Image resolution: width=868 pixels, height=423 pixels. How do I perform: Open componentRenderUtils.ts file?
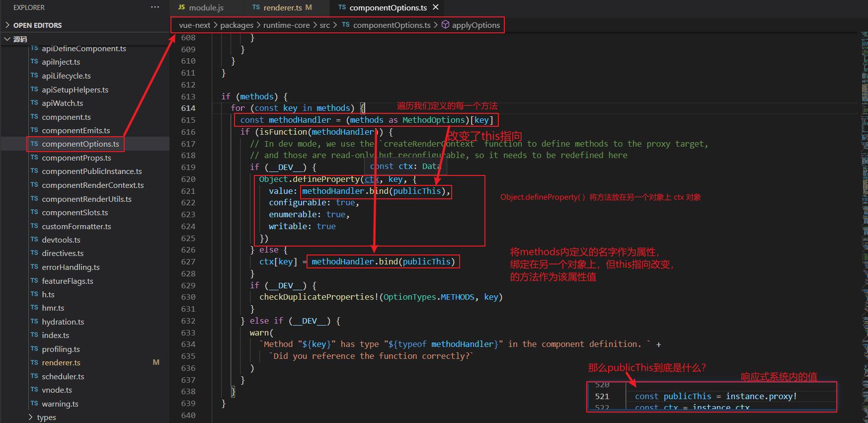click(86, 199)
